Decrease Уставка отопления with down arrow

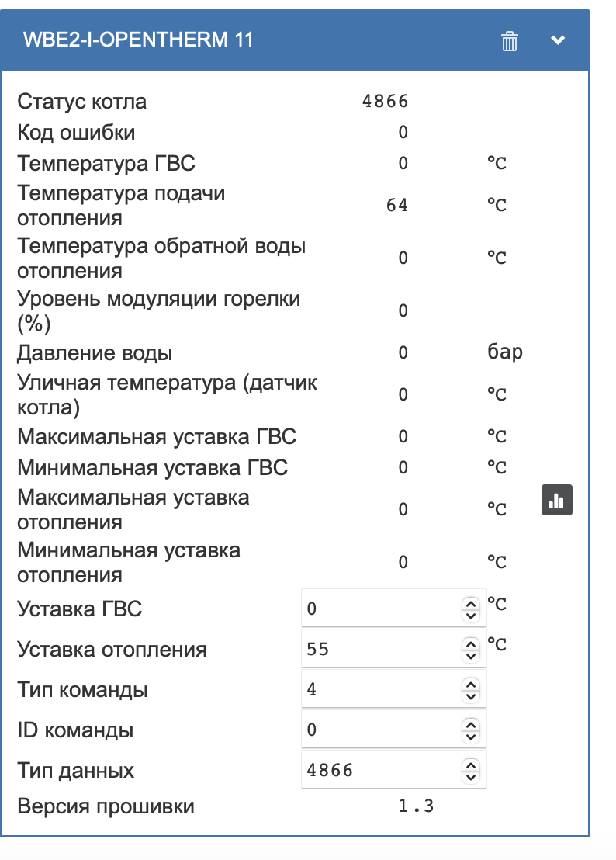(x=471, y=656)
